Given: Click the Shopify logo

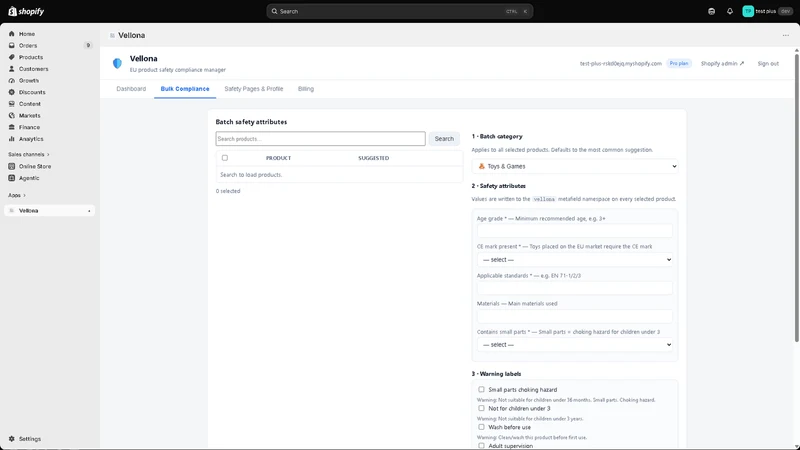Looking at the screenshot, I should coord(26,11).
